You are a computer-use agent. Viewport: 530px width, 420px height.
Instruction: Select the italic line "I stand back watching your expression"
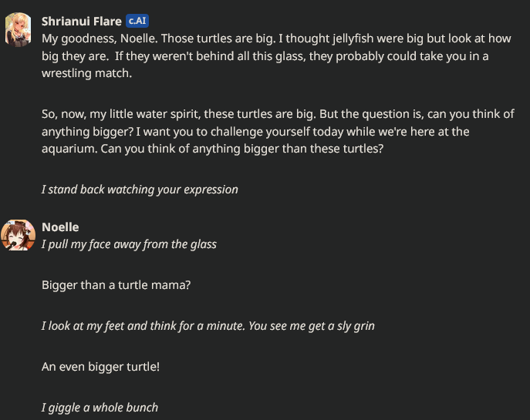(x=140, y=189)
